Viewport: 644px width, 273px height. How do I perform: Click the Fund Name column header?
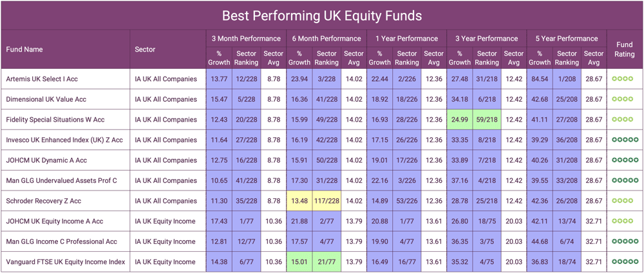click(x=24, y=50)
